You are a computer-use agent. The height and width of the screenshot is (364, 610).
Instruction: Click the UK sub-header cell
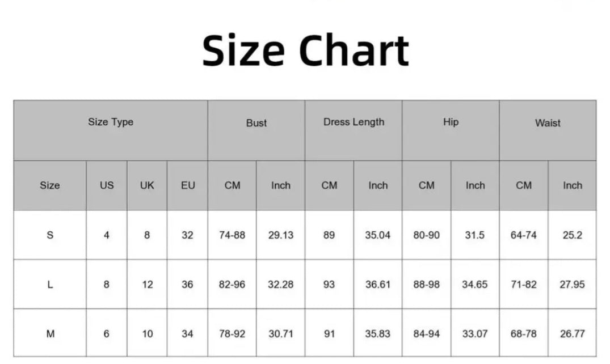coord(147,185)
